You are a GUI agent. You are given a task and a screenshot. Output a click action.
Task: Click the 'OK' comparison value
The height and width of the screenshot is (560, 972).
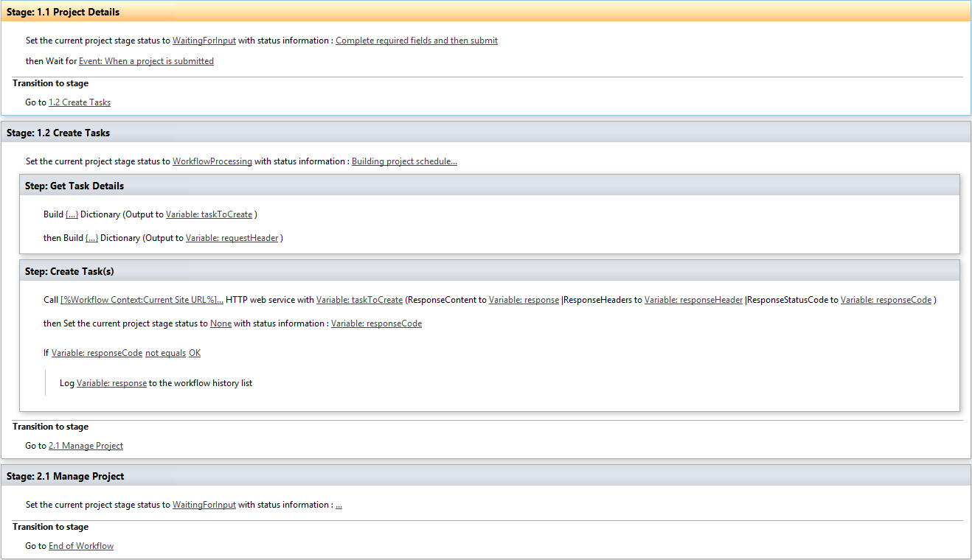click(195, 353)
